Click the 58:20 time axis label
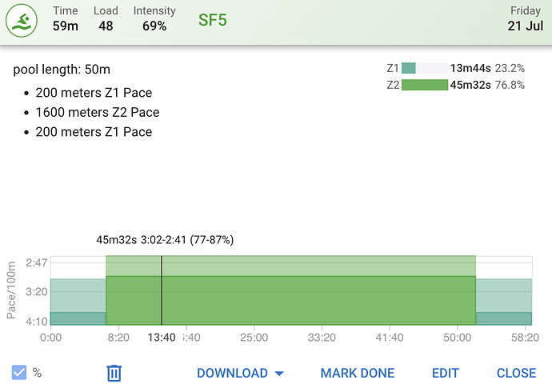Viewport: 552px width, 392px height. [525, 338]
